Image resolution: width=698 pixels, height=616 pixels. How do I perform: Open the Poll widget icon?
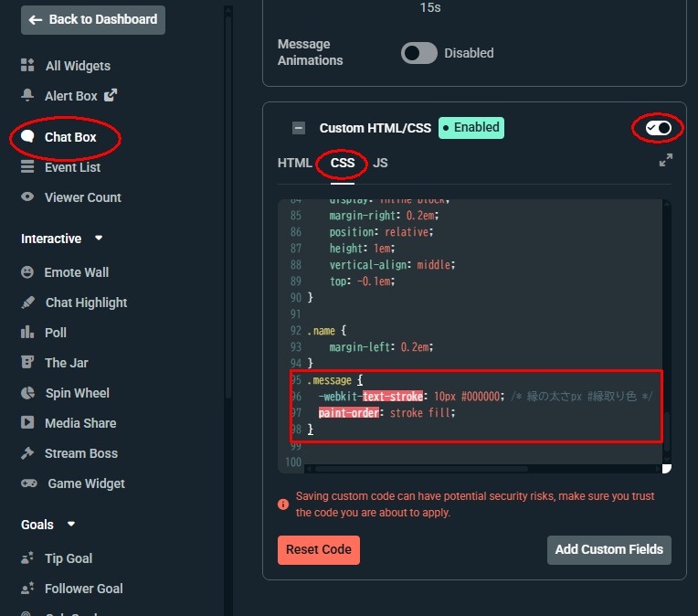(27, 333)
